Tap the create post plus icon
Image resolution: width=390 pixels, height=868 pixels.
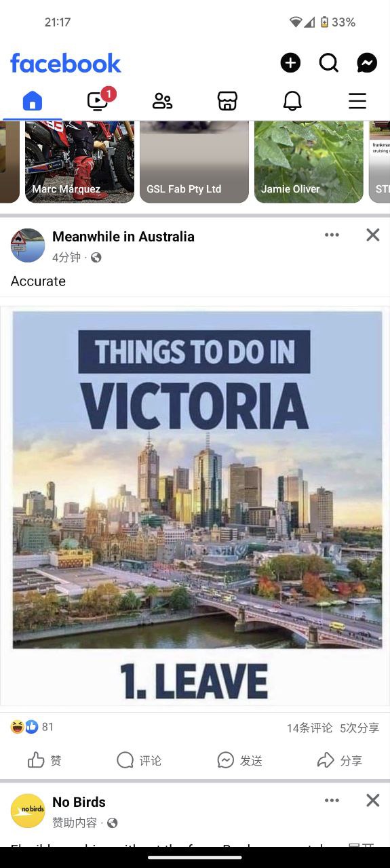coord(290,63)
